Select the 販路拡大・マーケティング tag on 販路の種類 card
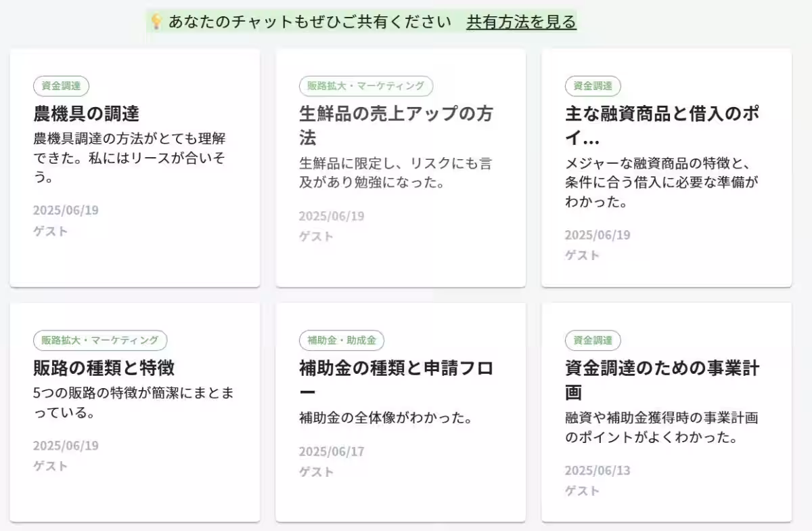The height and width of the screenshot is (531, 812). (x=98, y=340)
